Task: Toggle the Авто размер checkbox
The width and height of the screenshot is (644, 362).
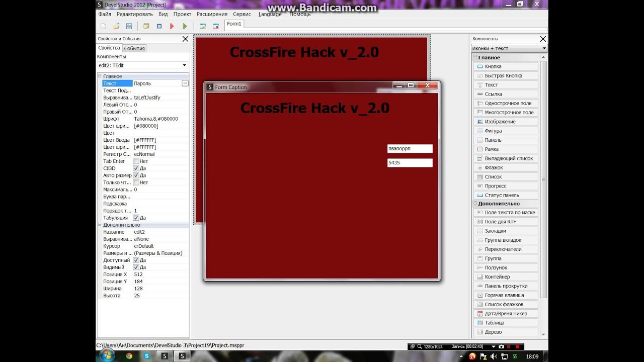Action: (136, 175)
